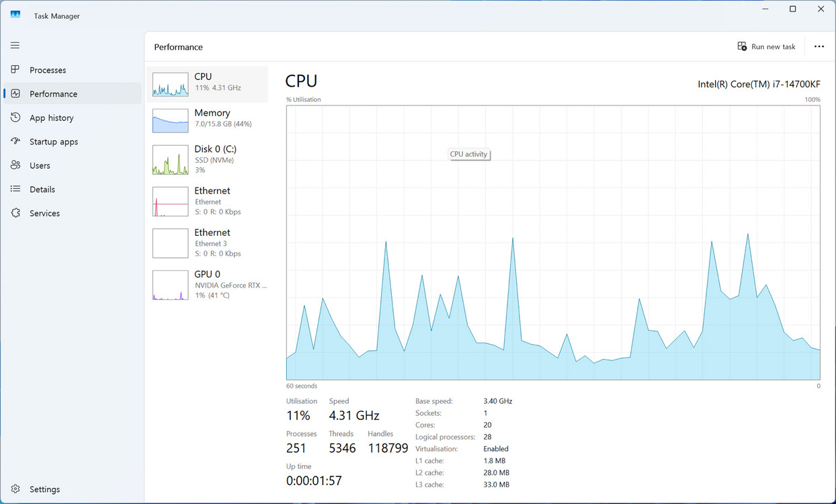Image resolution: width=836 pixels, height=504 pixels.
Task: Click the Run new task button
Action: pyautogui.click(x=766, y=46)
